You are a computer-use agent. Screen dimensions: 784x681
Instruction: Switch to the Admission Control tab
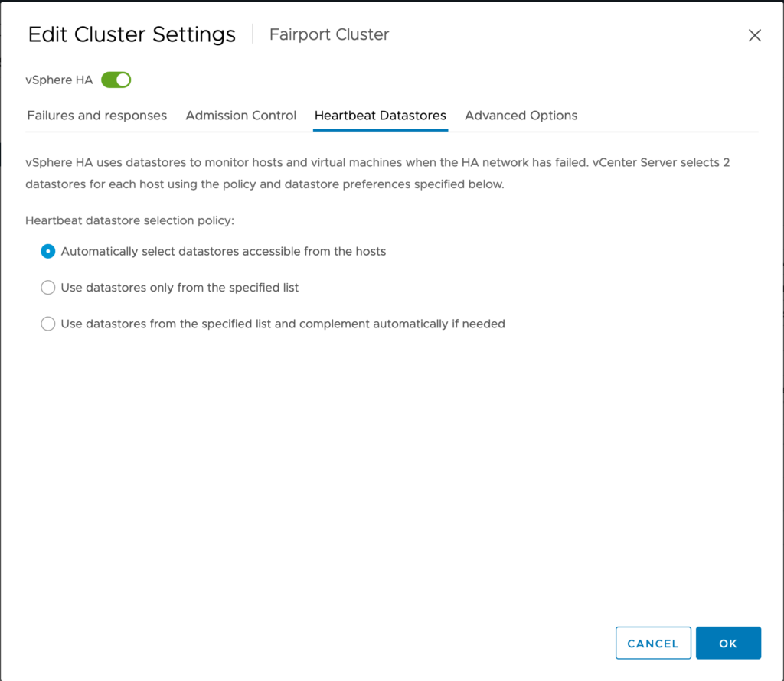tap(240, 116)
